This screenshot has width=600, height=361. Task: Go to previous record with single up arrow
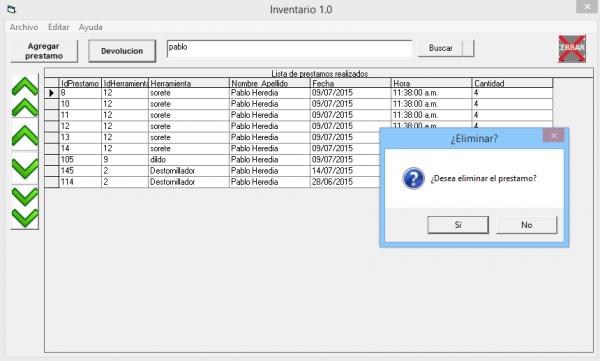pos(25,135)
